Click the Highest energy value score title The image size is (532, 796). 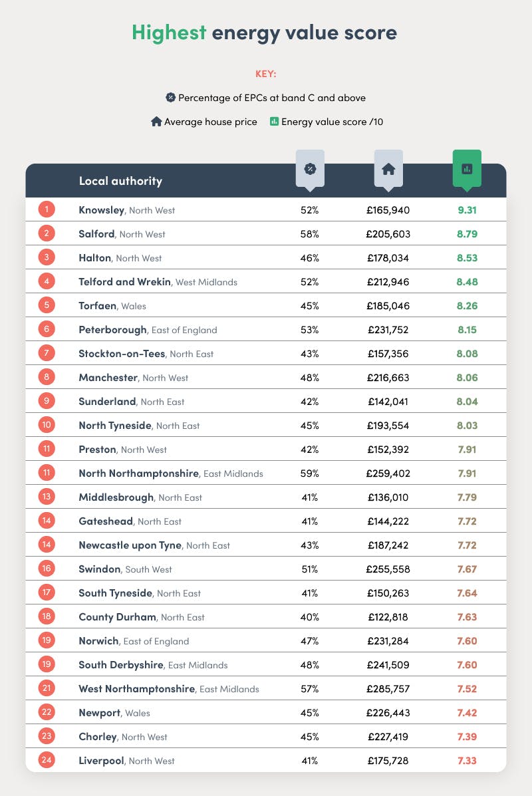click(x=265, y=33)
